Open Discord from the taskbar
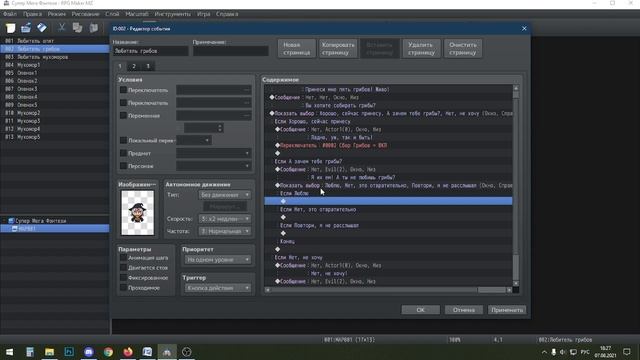 89,352
